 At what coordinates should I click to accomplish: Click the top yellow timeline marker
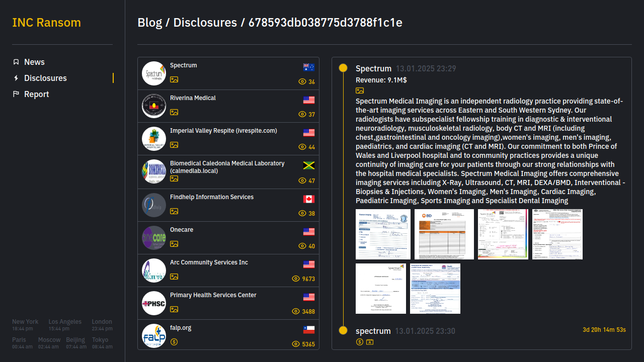point(343,68)
